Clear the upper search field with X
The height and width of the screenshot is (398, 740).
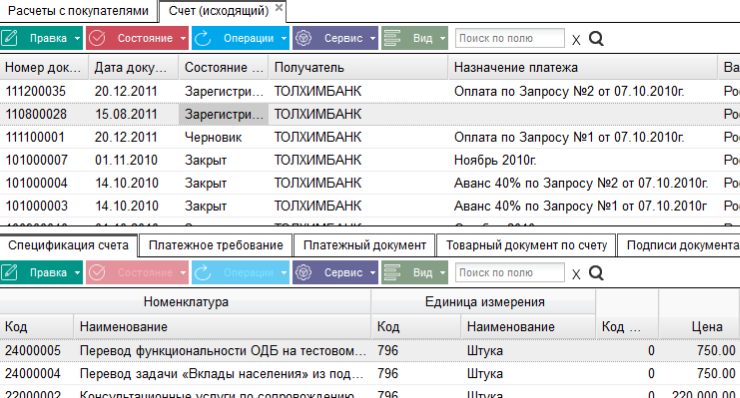coord(576,40)
